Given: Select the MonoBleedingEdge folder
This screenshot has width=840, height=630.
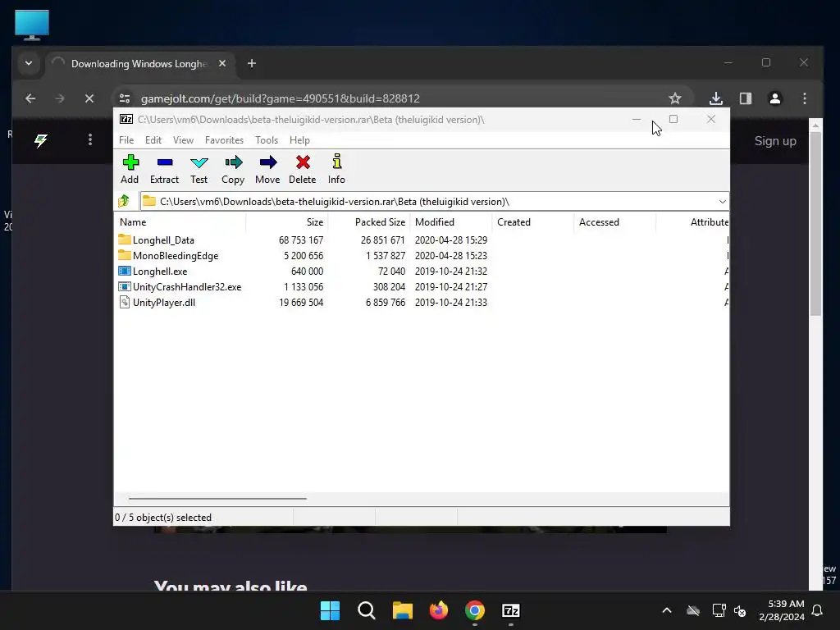Looking at the screenshot, I should coord(176,256).
